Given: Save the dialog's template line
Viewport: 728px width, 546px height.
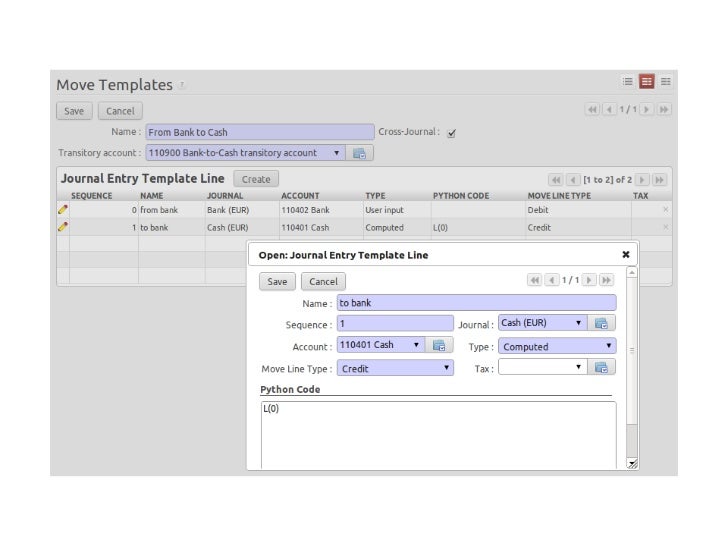Looking at the screenshot, I should (277, 281).
